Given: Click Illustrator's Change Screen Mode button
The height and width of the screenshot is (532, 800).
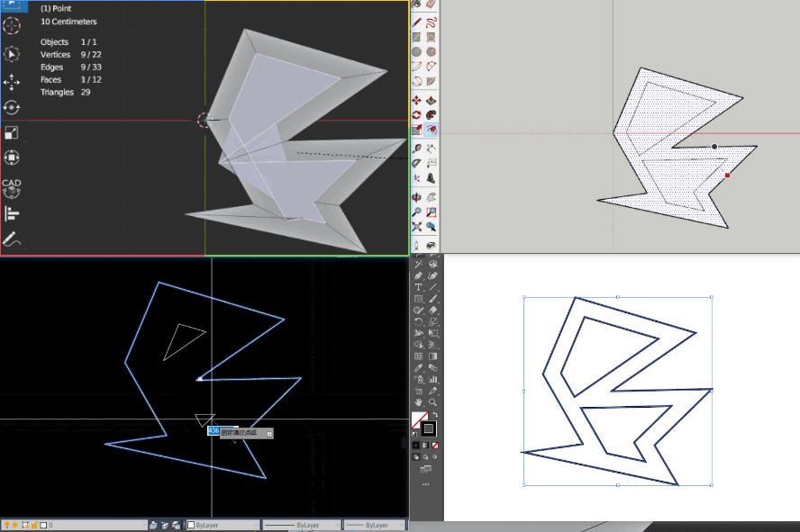Looking at the screenshot, I should [x=425, y=469].
